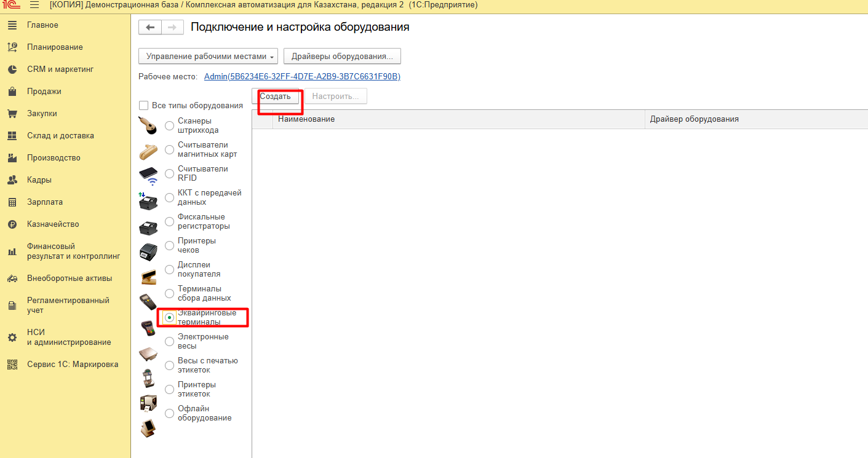
Task: Go to the Казначейство section
Action: (x=53, y=224)
